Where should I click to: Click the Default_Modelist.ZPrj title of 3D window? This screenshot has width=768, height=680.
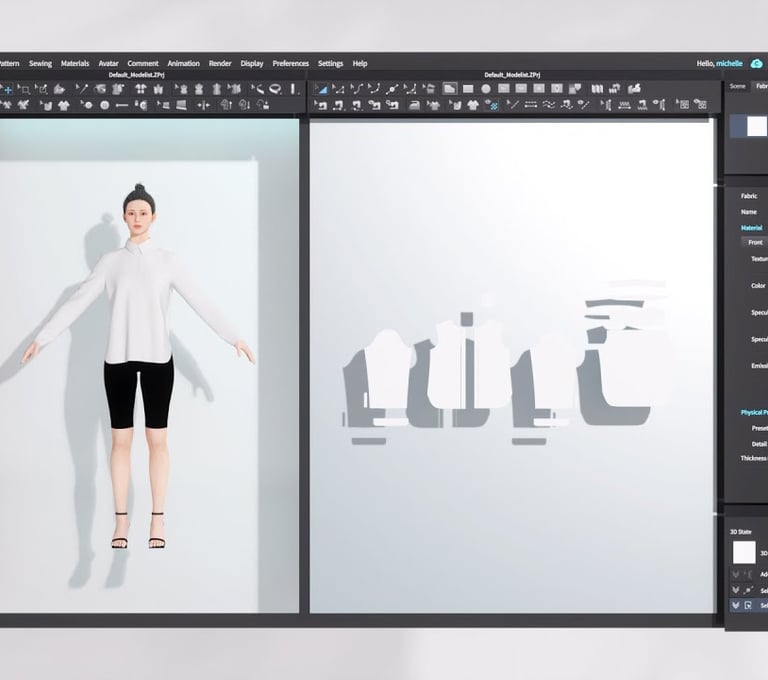(x=136, y=75)
